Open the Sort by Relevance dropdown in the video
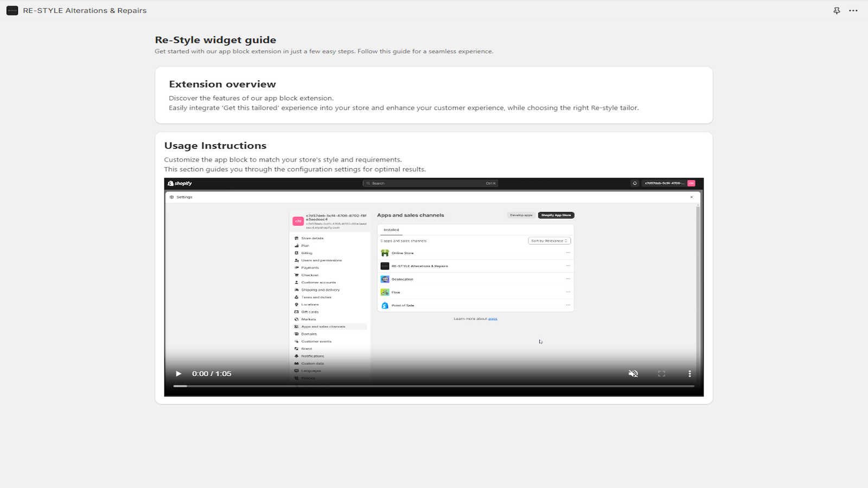 (550, 241)
